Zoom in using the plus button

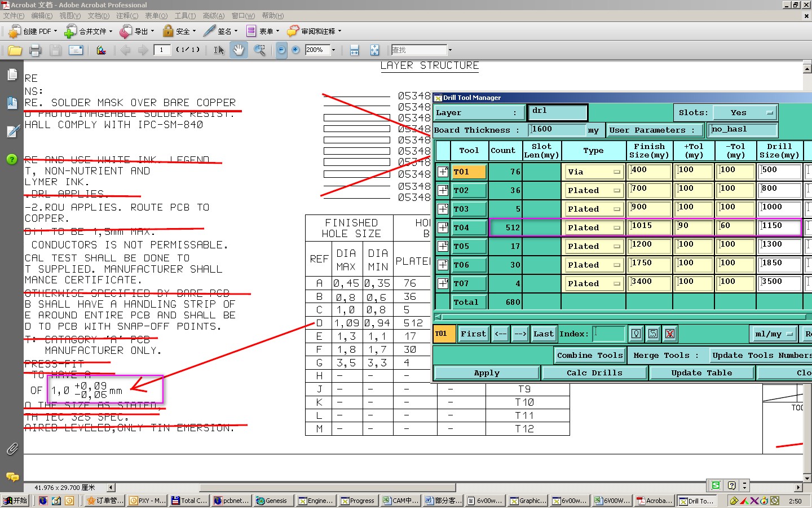[x=295, y=50]
